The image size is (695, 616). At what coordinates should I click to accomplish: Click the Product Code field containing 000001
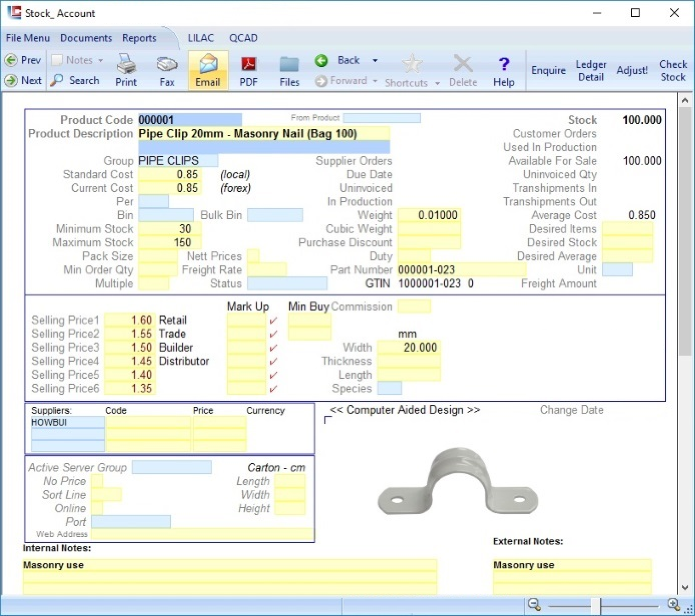tap(189, 120)
